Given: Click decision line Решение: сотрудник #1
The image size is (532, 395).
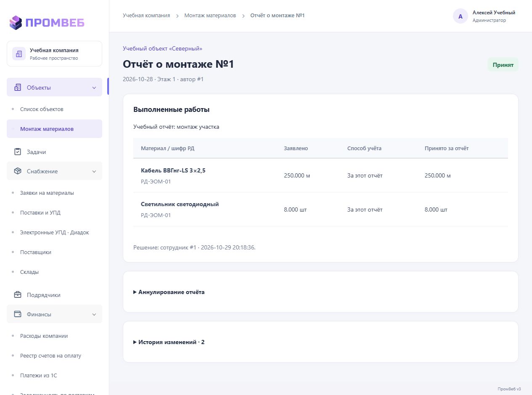Looking at the screenshot, I should pyautogui.click(x=194, y=247).
